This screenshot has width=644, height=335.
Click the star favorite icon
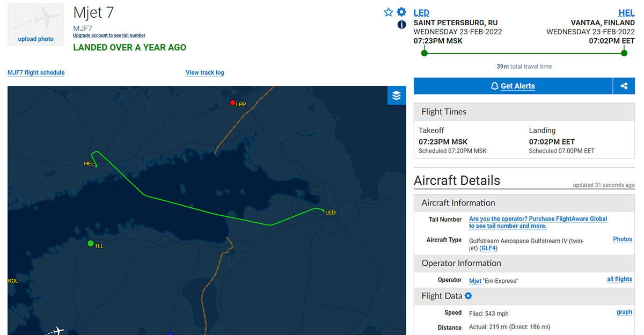(x=389, y=12)
